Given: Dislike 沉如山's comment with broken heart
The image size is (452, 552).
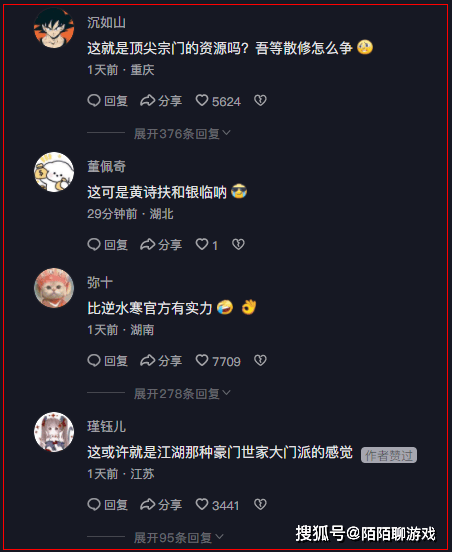Looking at the screenshot, I should [260, 101].
